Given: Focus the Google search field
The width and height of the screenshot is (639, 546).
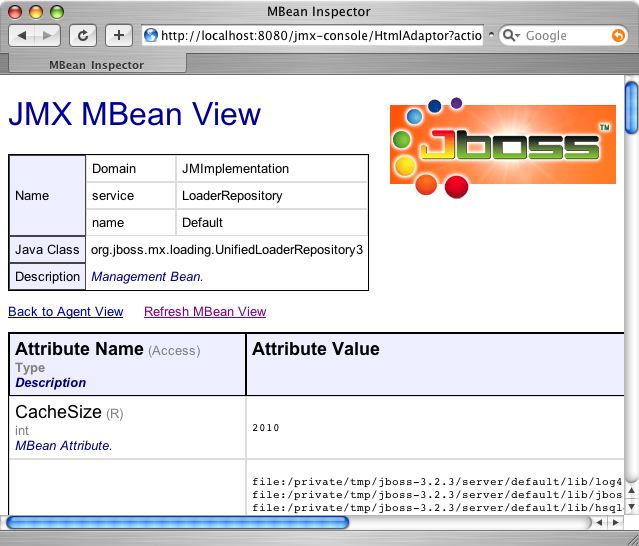Looking at the screenshot, I should tap(566, 36).
